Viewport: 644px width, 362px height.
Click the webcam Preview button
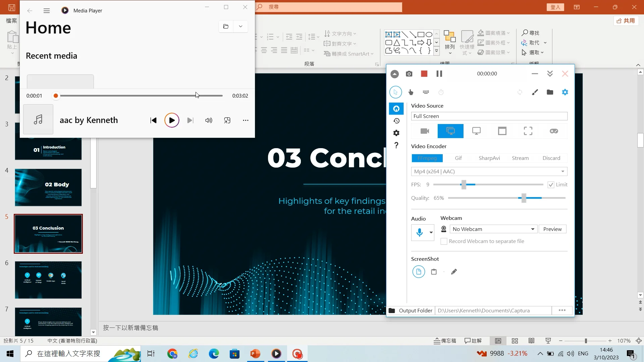click(552, 229)
